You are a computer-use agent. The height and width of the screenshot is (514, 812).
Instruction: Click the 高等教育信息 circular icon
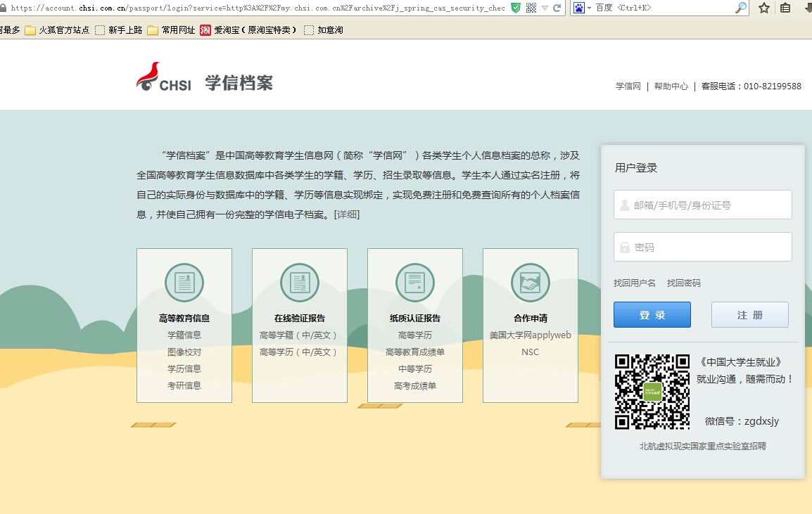click(x=184, y=283)
